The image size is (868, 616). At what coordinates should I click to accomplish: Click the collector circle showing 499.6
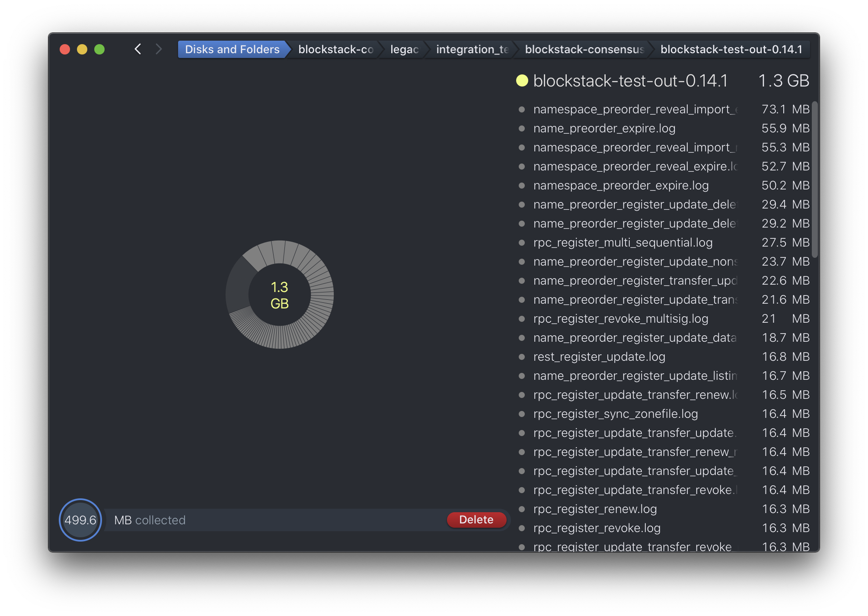[80, 520]
